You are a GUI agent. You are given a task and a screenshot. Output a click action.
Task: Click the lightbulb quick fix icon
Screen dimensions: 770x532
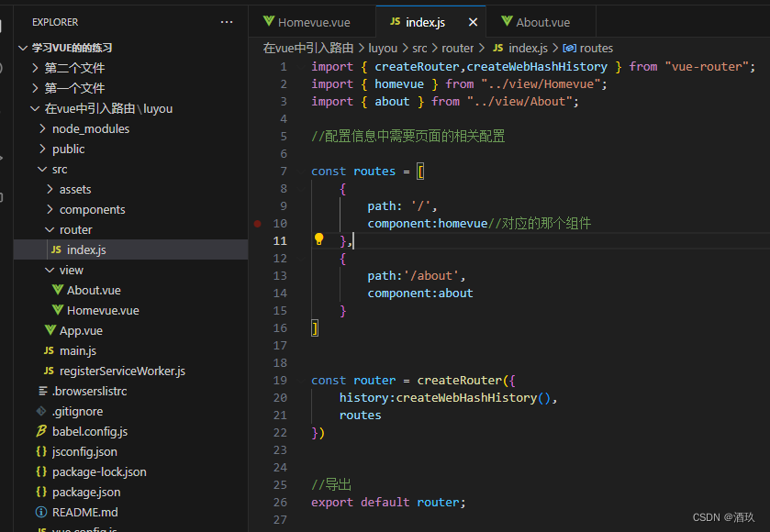(x=318, y=239)
